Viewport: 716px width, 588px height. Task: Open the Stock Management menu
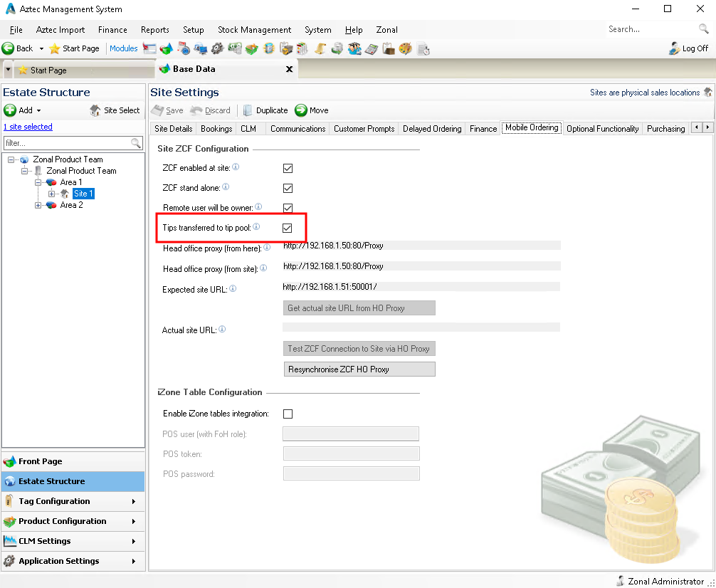point(254,30)
